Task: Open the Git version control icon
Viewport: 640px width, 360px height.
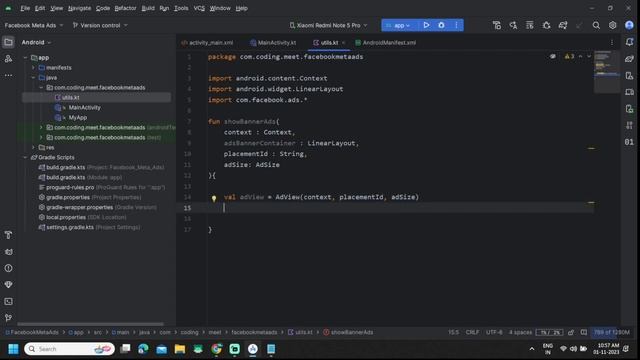Action: [x=8, y=318]
